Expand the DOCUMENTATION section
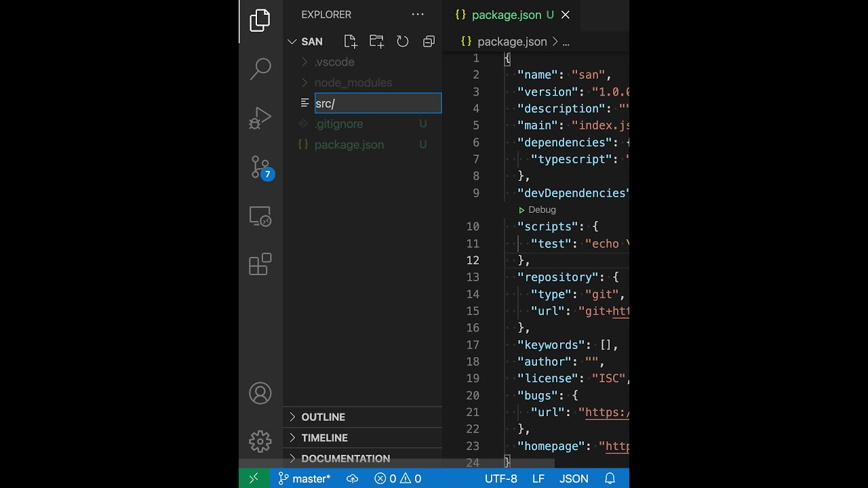868x488 pixels. tap(345, 459)
